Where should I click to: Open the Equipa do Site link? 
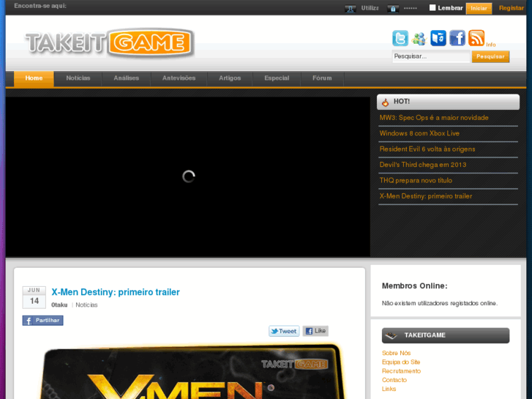(x=401, y=362)
